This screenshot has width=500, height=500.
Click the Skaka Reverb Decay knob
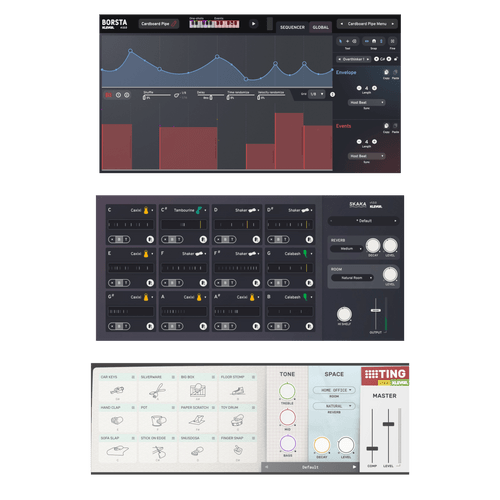pyautogui.click(x=373, y=246)
